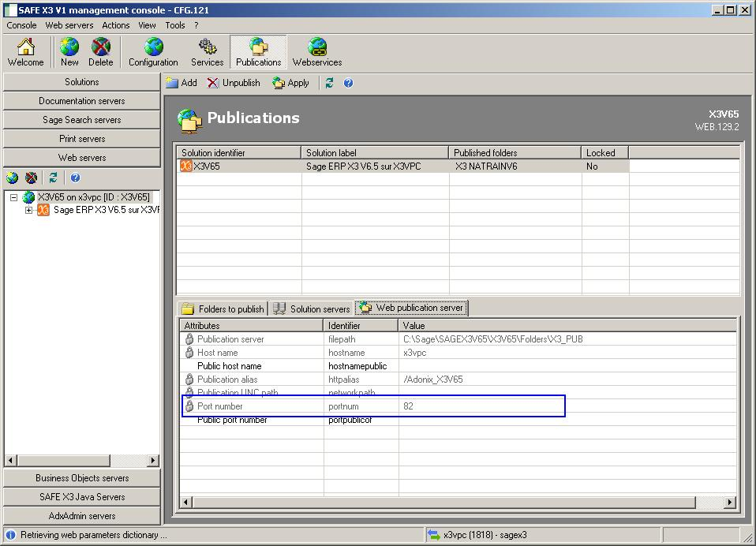
Task: Click the Public port number value field
Action: pyautogui.click(x=567, y=420)
